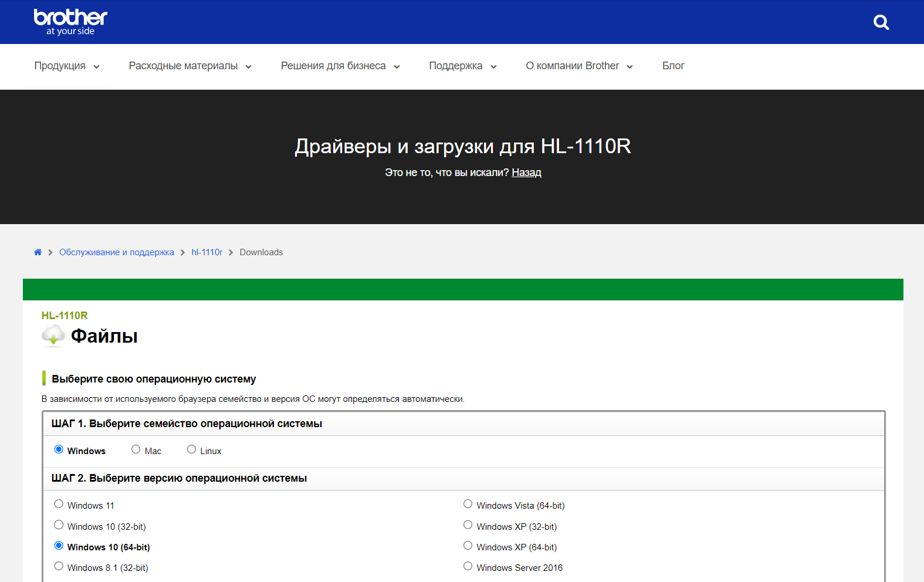Expand the Решения для бизнеса menu

coord(340,66)
